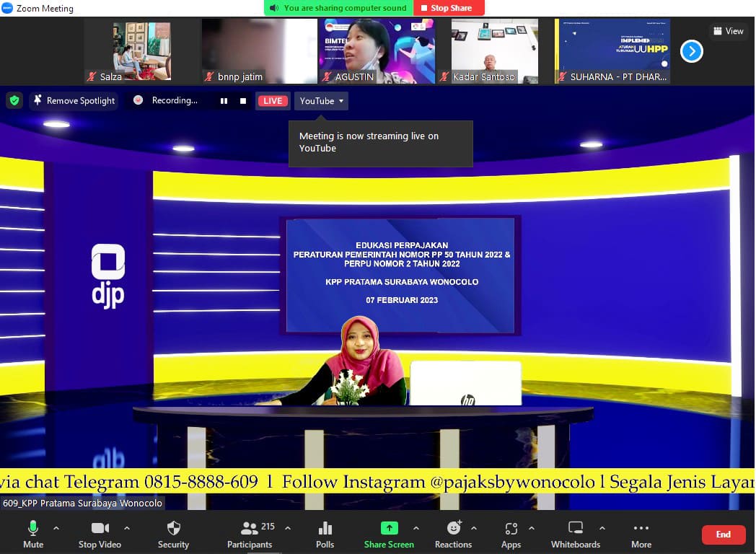This screenshot has width=756, height=554.
Task: Expand audio options arrow next to Mute
Action: pyautogui.click(x=56, y=528)
